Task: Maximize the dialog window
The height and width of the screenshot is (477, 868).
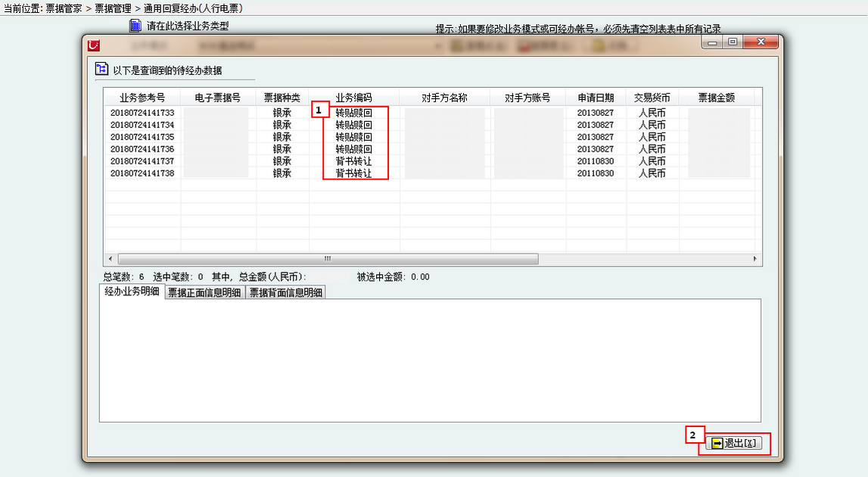Action: (732, 42)
